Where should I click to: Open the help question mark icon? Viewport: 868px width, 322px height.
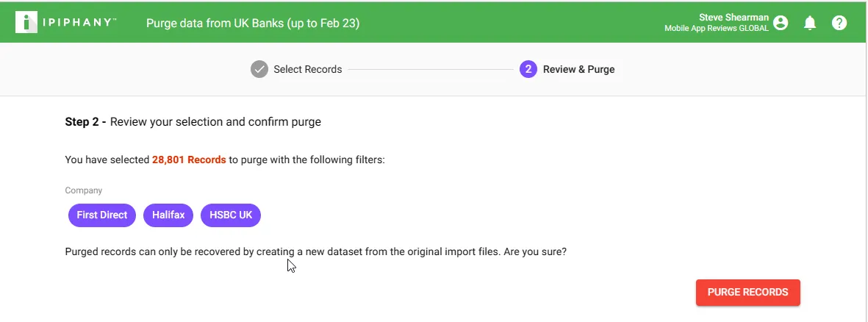839,23
